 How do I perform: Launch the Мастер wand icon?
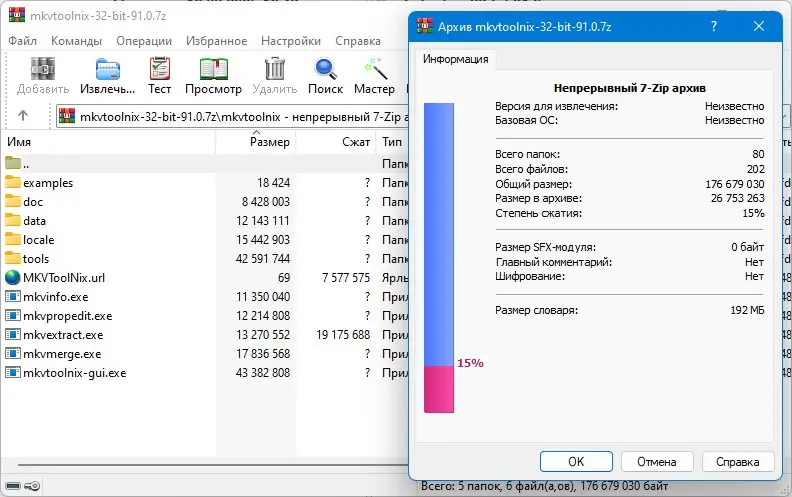[x=375, y=69]
